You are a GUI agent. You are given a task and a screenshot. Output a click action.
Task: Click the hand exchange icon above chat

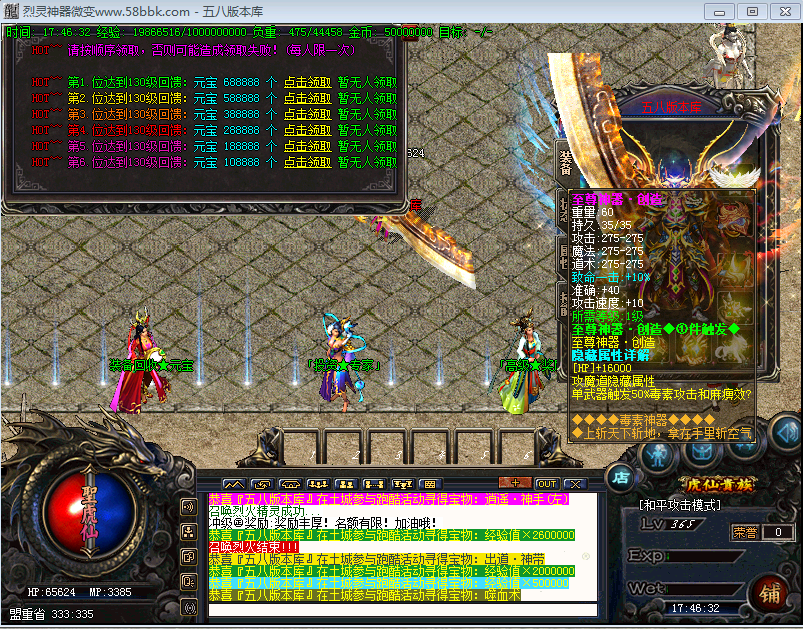tap(262, 484)
